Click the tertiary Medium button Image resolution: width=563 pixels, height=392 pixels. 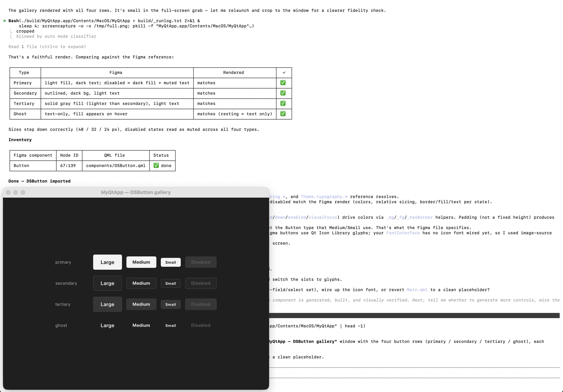[x=141, y=304]
